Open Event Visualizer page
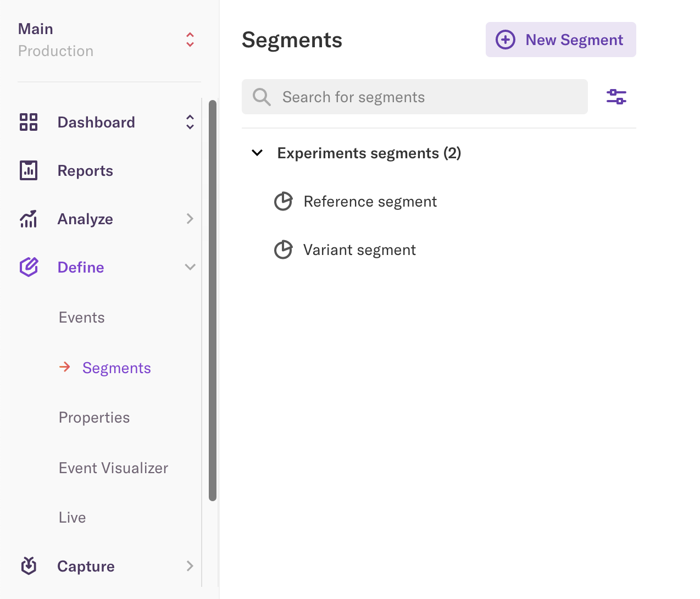 [x=113, y=468]
